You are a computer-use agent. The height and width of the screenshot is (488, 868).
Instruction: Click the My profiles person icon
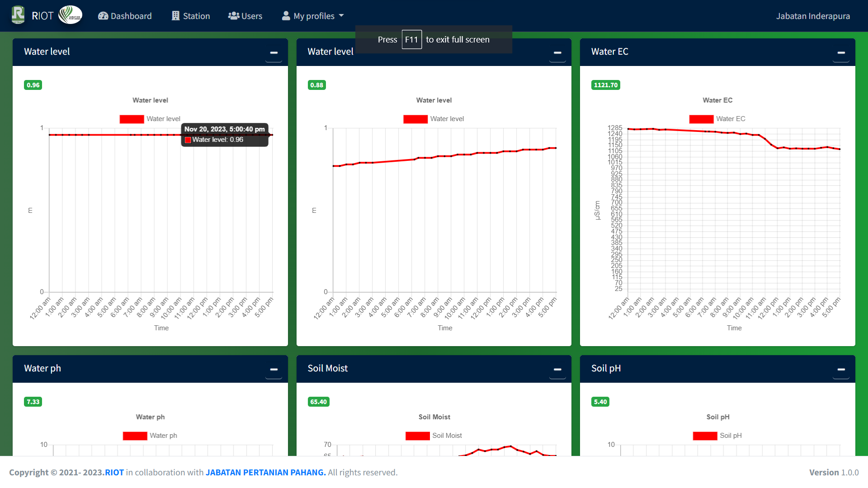[x=286, y=16]
